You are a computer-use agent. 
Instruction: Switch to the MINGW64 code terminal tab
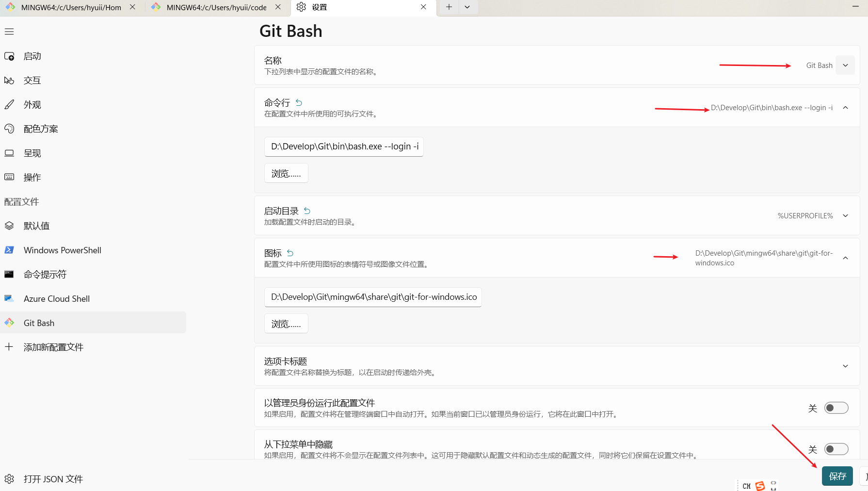point(216,7)
